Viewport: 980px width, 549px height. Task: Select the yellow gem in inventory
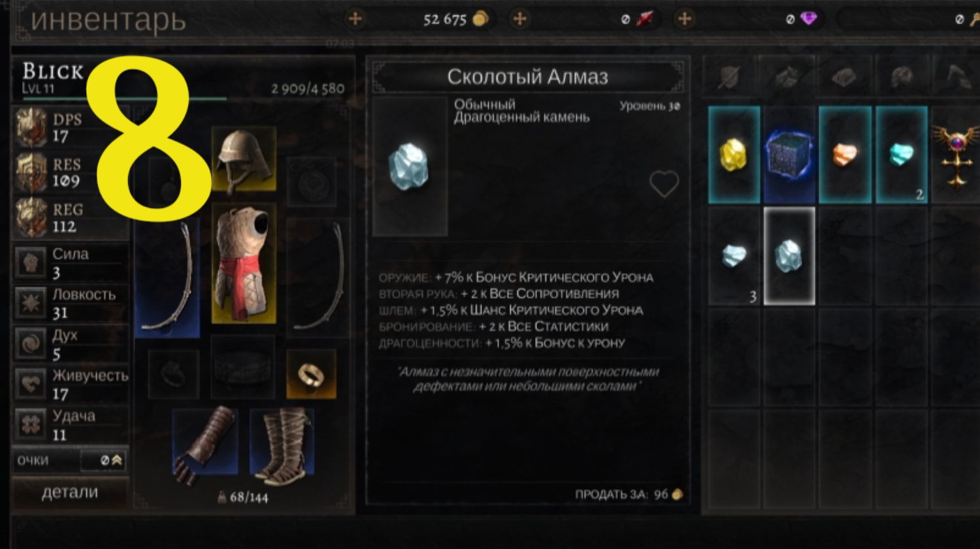pyautogui.click(x=734, y=155)
